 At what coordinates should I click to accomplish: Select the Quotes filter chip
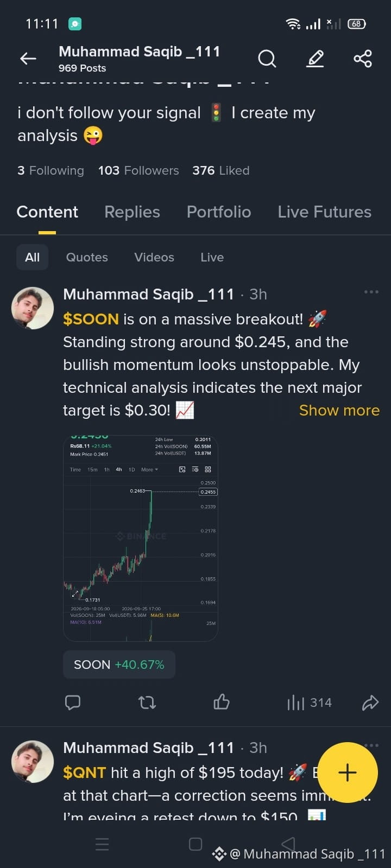pyautogui.click(x=87, y=257)
